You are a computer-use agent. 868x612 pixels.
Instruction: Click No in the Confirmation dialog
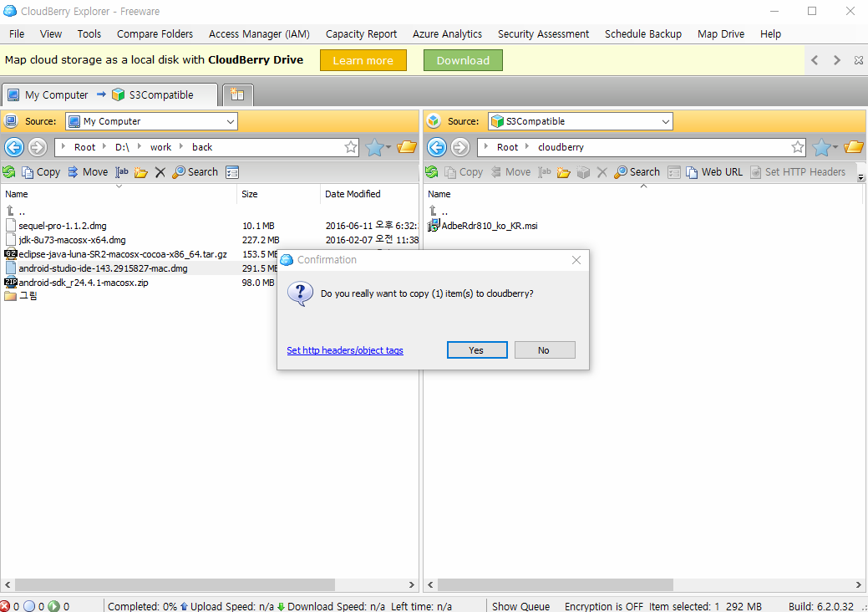click(544, 350)
